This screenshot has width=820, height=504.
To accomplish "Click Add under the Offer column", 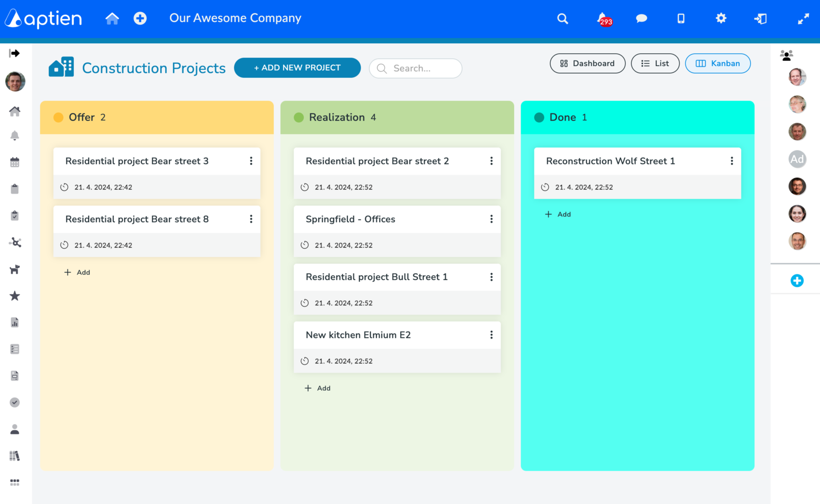I will 77,272.
